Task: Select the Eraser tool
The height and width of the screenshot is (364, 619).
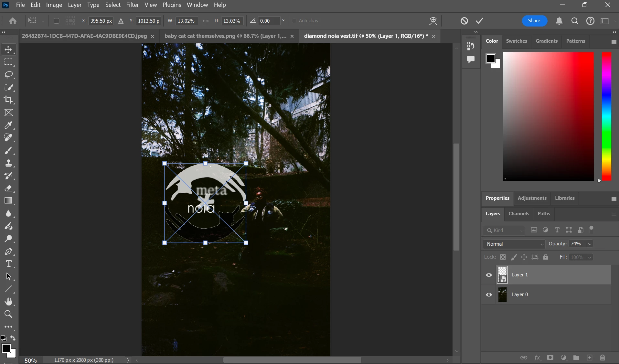Action: (9, 188)
